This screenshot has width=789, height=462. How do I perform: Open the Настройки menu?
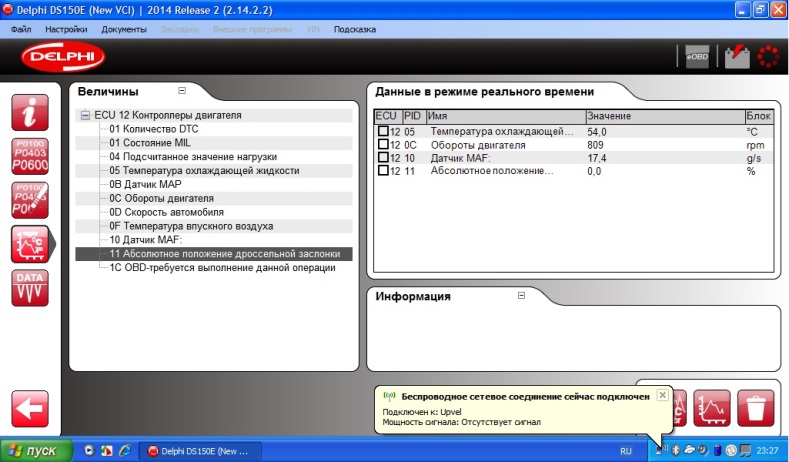(x=66, y=29)
